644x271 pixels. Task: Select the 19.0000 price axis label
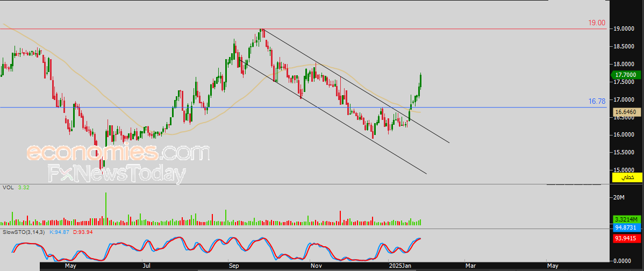624,28
